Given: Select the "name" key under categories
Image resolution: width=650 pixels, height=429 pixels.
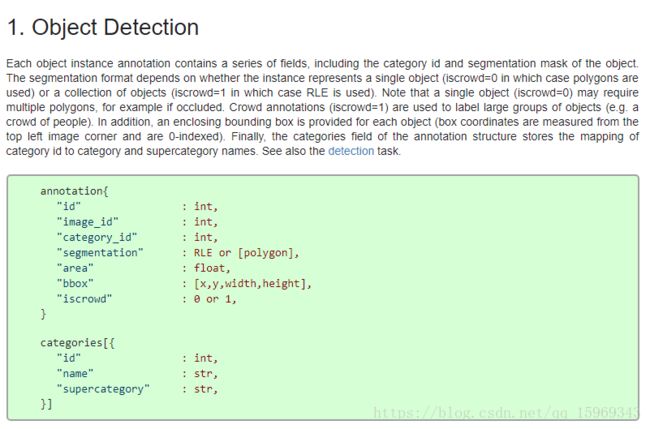Looking at the screenshot, I should coord(75,373).
